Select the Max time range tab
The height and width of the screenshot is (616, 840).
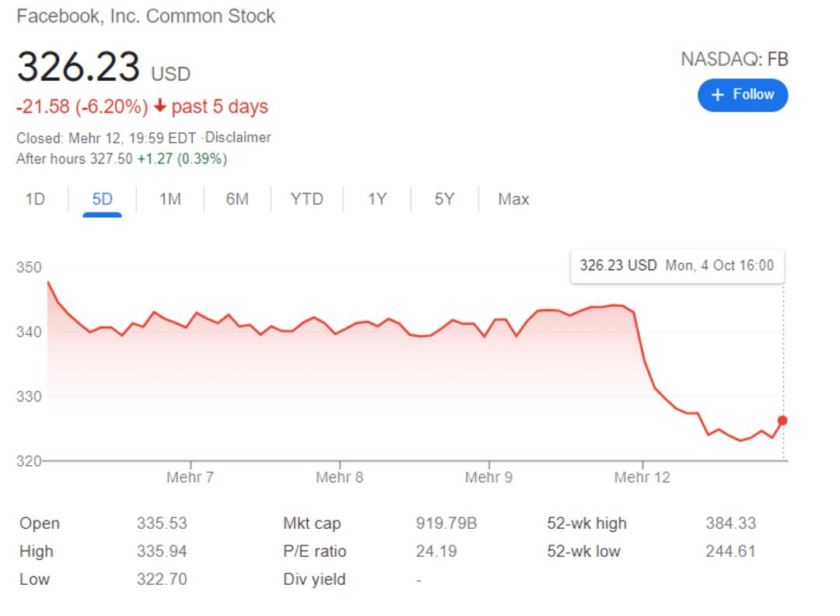coord(513,199)
